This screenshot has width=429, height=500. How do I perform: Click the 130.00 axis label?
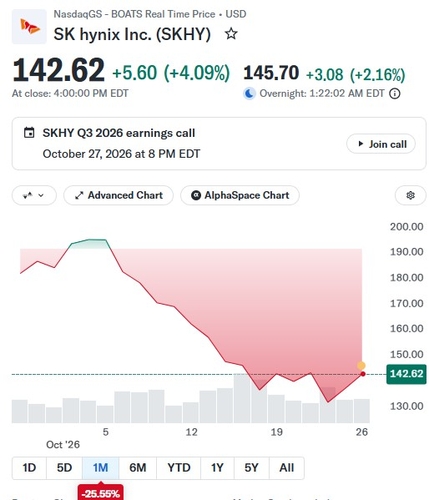click(407, 406)
